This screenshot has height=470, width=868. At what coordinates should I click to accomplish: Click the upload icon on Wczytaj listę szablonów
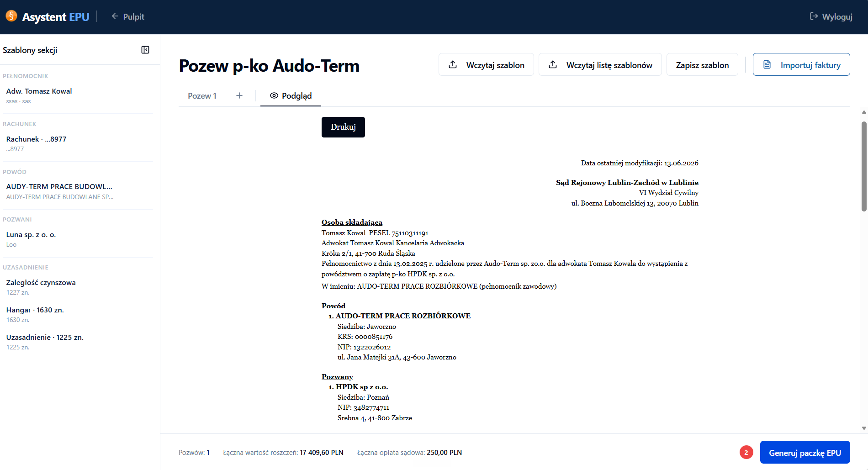[x=553, y=64]
